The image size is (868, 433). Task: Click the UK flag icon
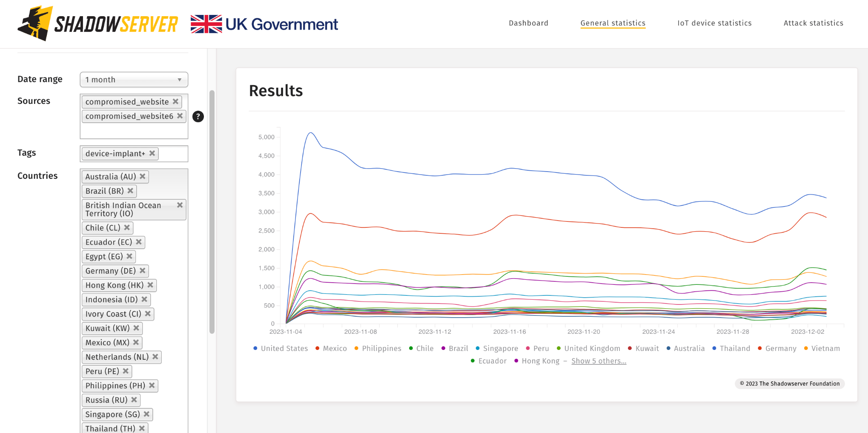pyautogui.click(x=206, y=24)
